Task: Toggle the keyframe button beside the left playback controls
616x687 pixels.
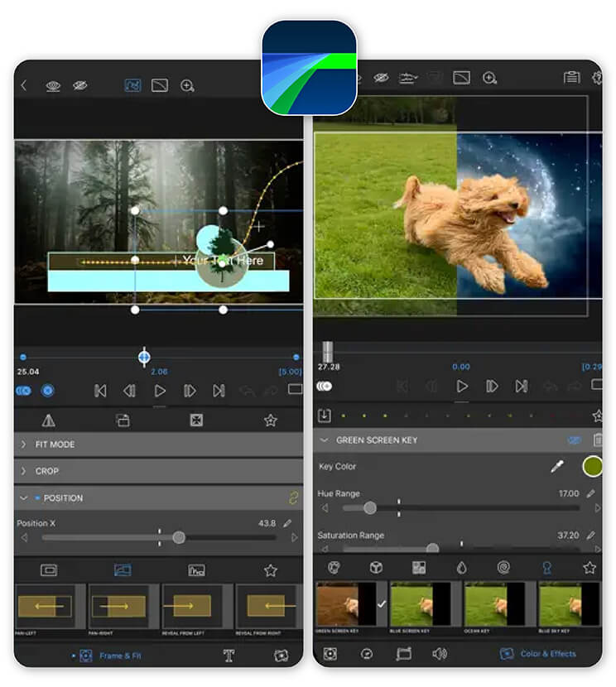Action: [48, 391]
